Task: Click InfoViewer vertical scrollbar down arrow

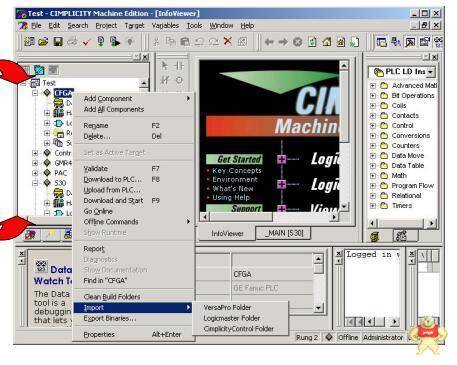Action: coord(344,207)
